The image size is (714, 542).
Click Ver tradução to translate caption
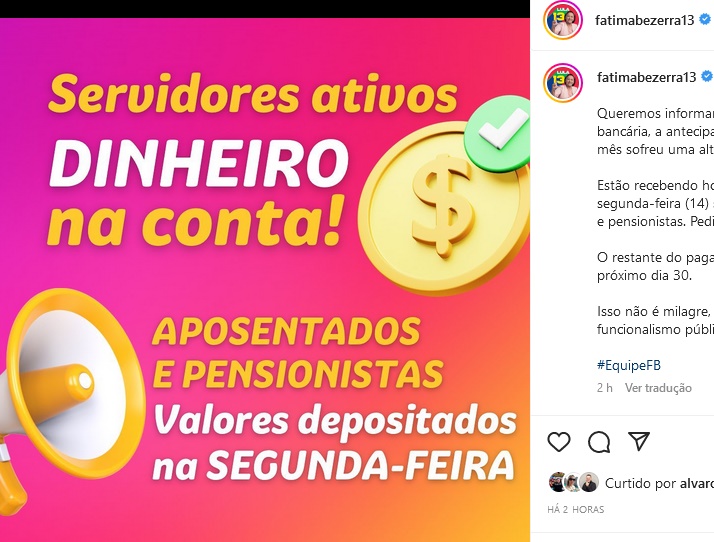click(x=658, y=388)
